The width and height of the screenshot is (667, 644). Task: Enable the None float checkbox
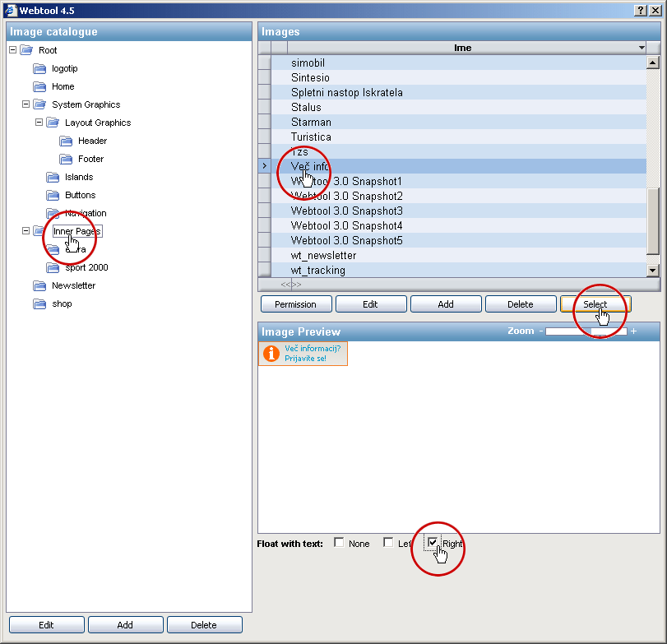(x=339, y=543)
